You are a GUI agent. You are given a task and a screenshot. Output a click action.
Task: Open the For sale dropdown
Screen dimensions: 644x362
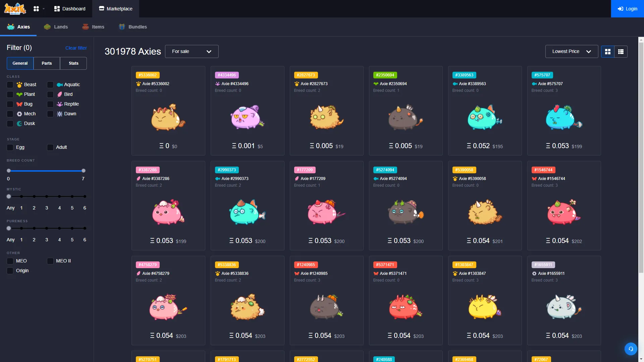pyautogui.click(x=192, y=51)
